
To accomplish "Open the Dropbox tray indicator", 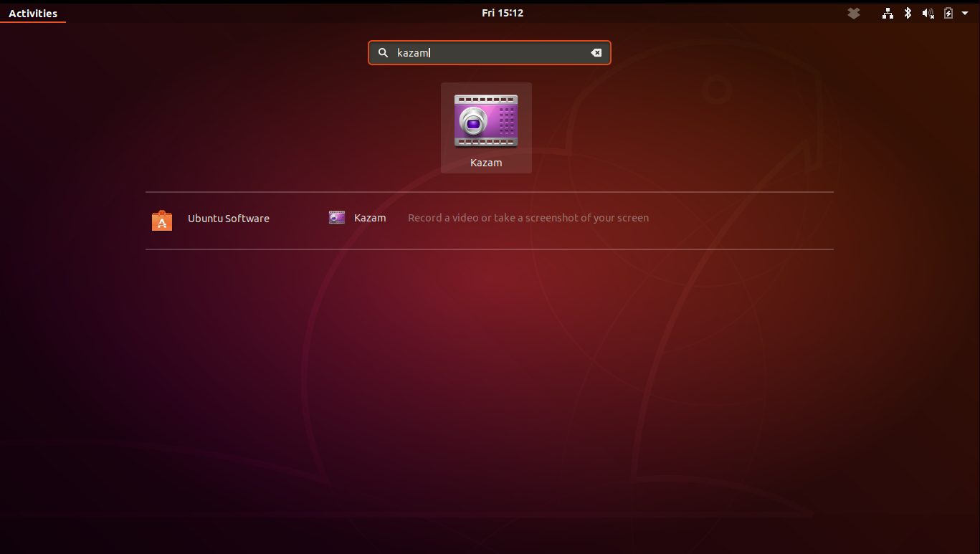I will click(853, 13).
